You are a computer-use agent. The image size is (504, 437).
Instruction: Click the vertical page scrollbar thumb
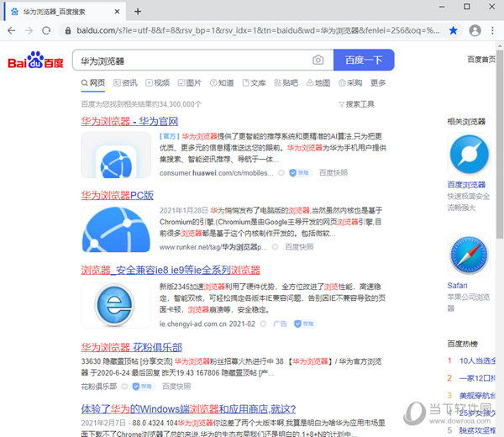[x=500, y=144]
